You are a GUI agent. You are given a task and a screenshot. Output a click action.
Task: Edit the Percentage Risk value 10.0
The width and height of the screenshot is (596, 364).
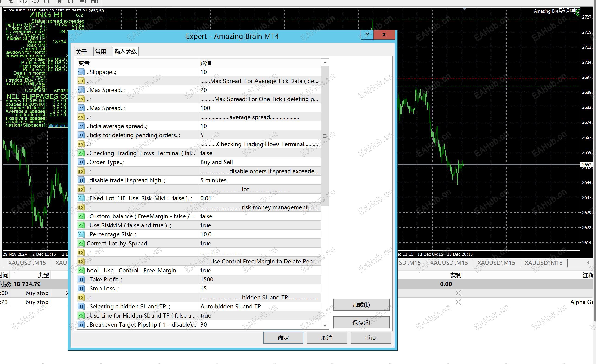(260, 234)
